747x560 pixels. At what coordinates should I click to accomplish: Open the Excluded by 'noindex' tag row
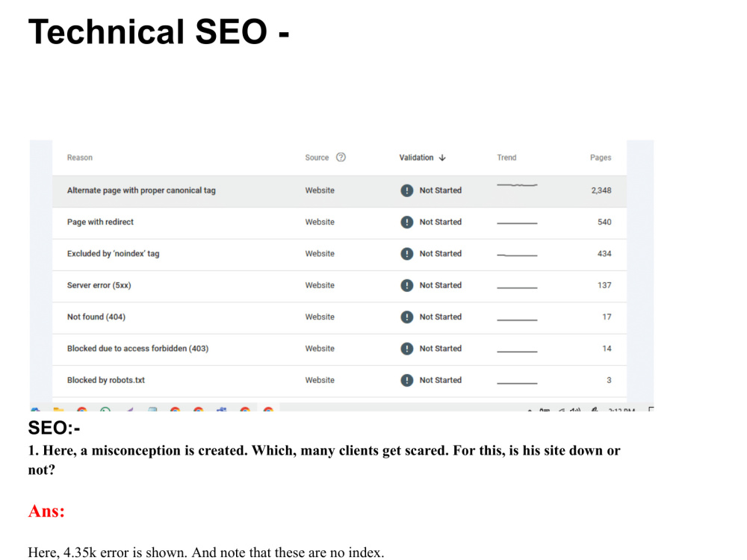pos(339,254)
